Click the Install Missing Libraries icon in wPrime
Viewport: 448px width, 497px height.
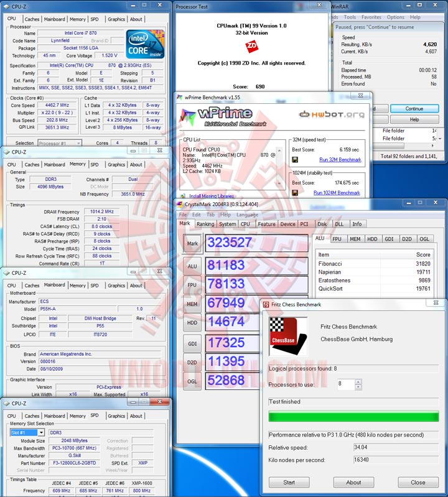[183, 196]
